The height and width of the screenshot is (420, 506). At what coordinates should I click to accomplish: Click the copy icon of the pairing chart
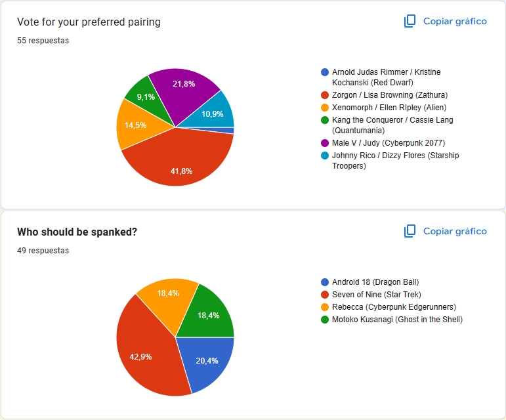[410, 21]
